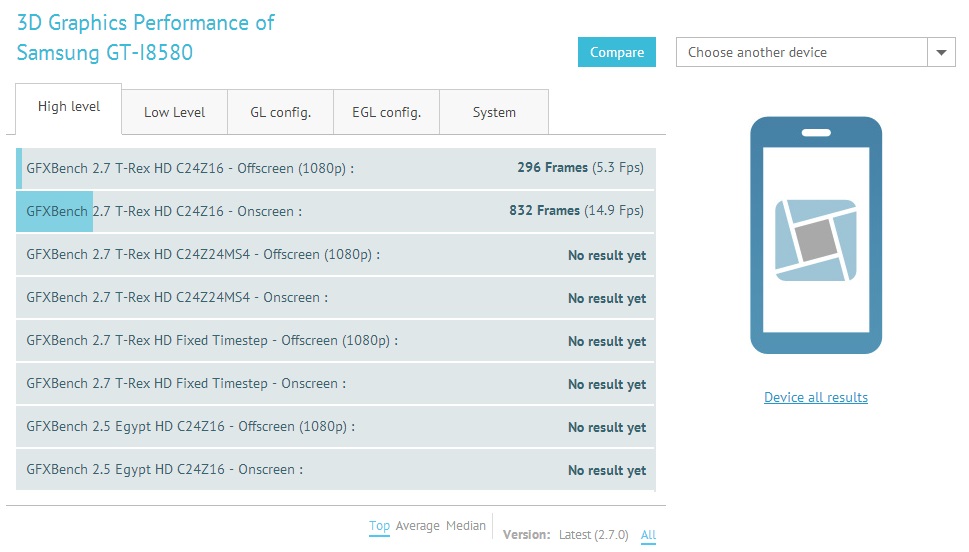The image size is (969, 552).
Task: Select the Median results filter
Action: coord(466,526)
